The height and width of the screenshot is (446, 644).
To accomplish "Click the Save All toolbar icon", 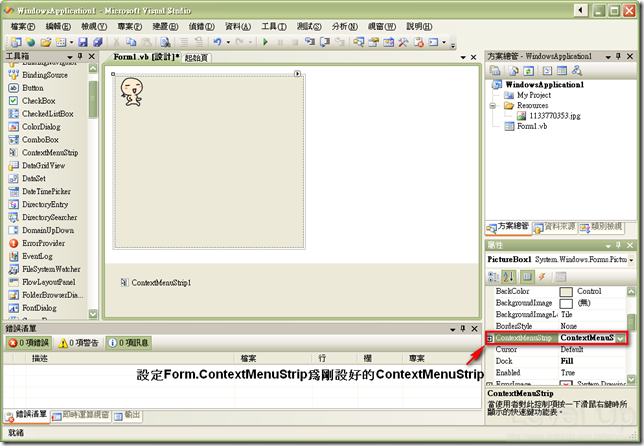I will [98, 42].
